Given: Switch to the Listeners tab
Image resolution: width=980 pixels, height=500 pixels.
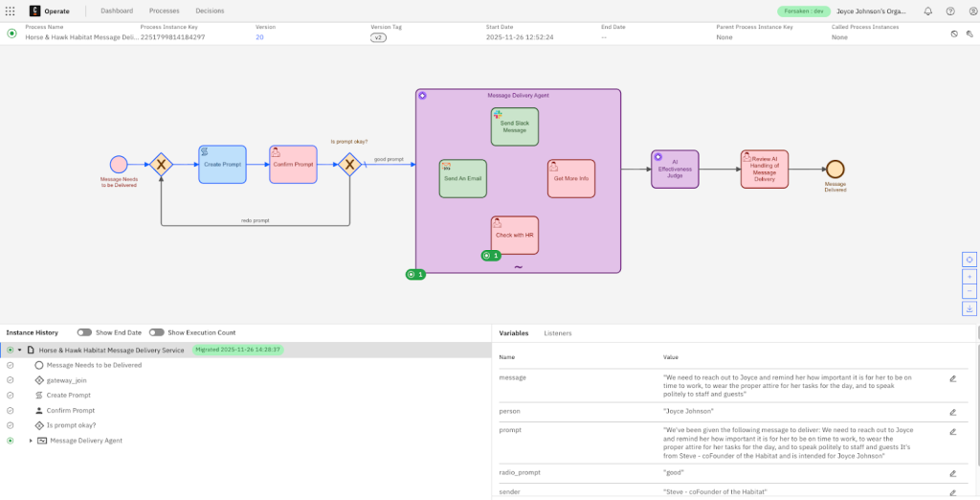Looking at the screenshot, I should coord(557,333).
